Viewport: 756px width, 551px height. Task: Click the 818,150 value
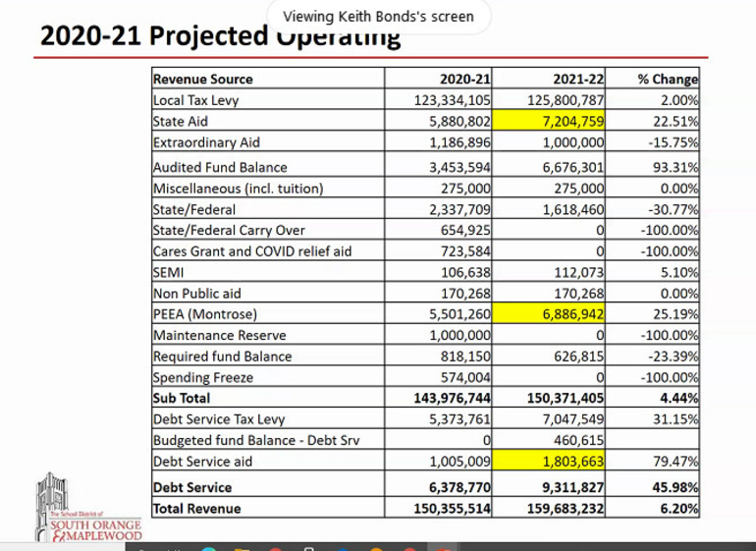pyautogui.click(x=465, y=357)
